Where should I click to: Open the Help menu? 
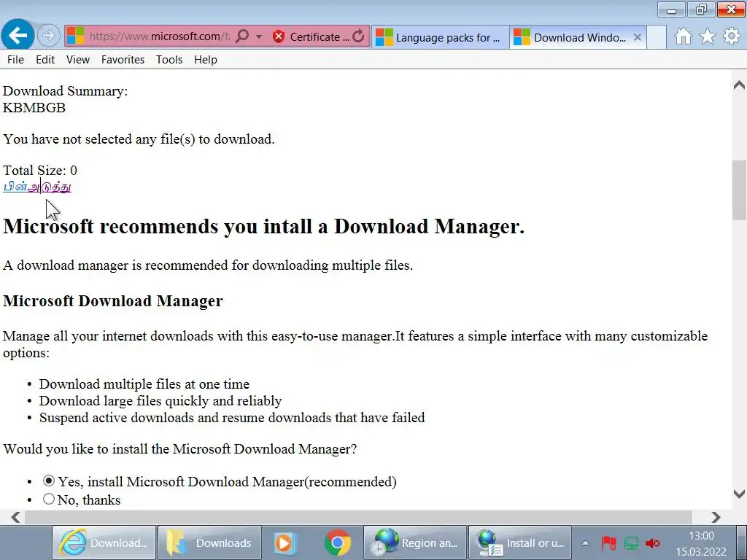coord(205,60)
